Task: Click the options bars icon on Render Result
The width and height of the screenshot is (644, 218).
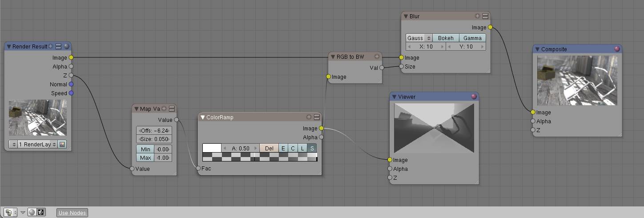Action: click(x=58, y=46)
